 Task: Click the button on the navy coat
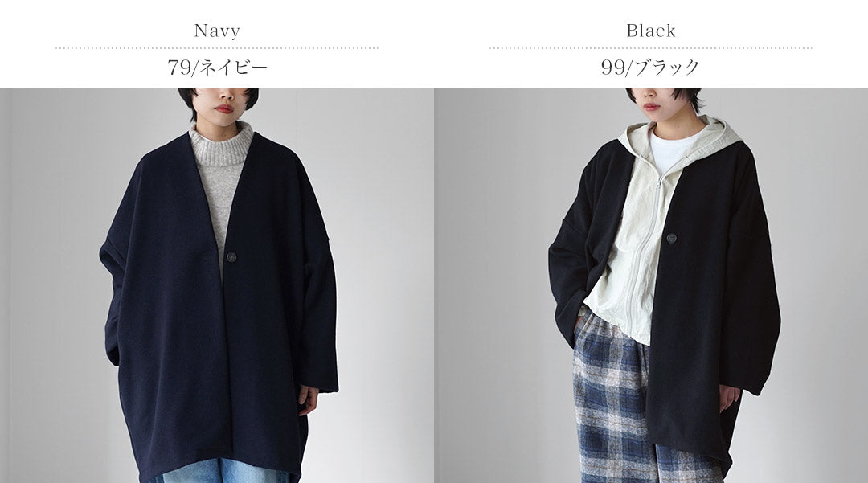(x=231, y=256)
